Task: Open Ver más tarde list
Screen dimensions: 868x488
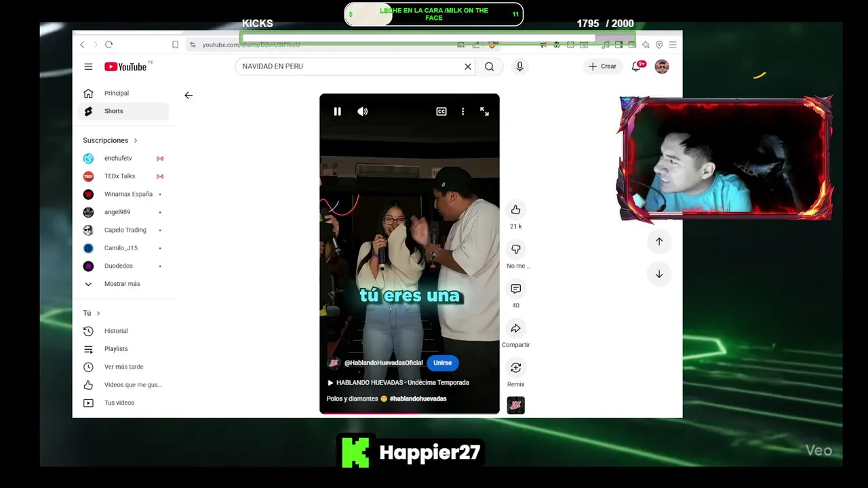Action: coord(123,367)
